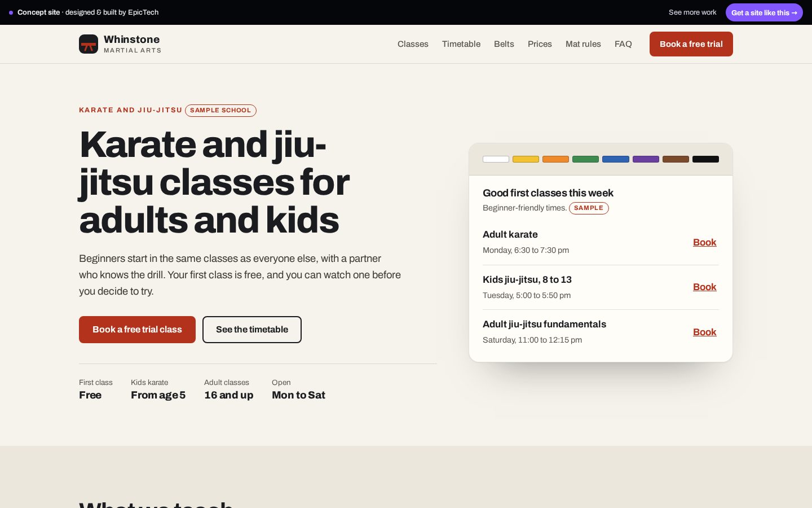Click the Get a site like this button
The height and width of the screenshot is (508, 812).
coord(764,12)
